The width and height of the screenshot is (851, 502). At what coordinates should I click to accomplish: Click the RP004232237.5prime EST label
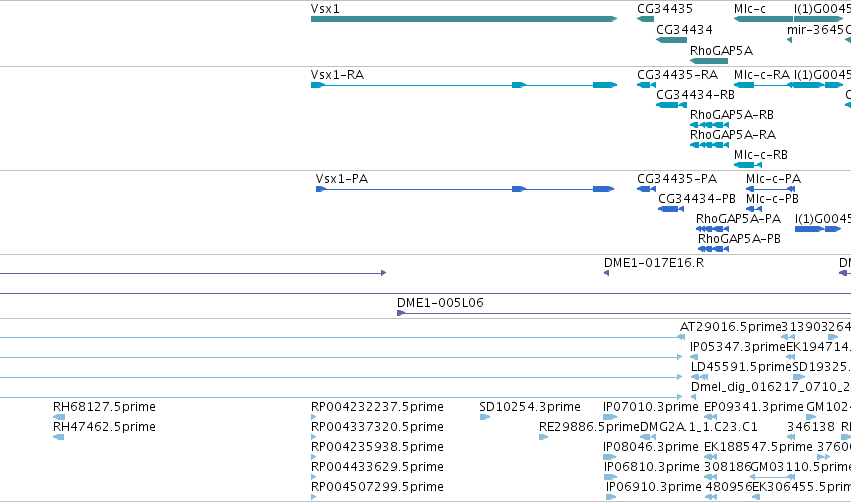377,407
